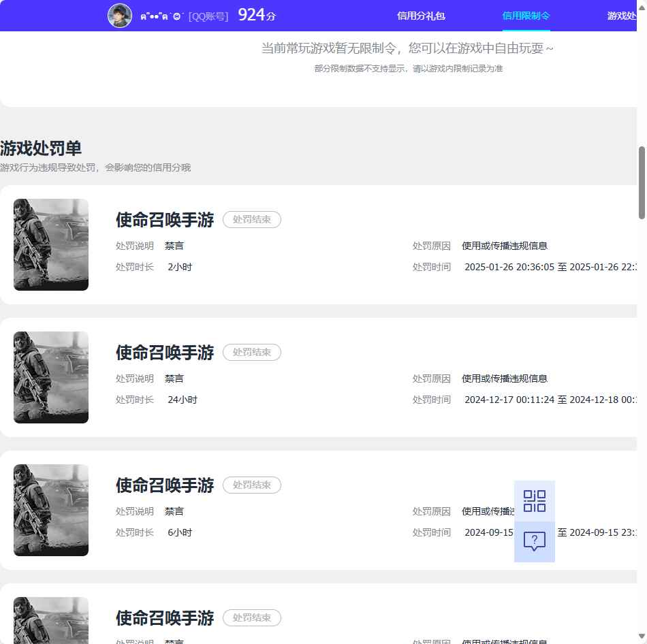Click the user avatar in header

click(120, 16)
